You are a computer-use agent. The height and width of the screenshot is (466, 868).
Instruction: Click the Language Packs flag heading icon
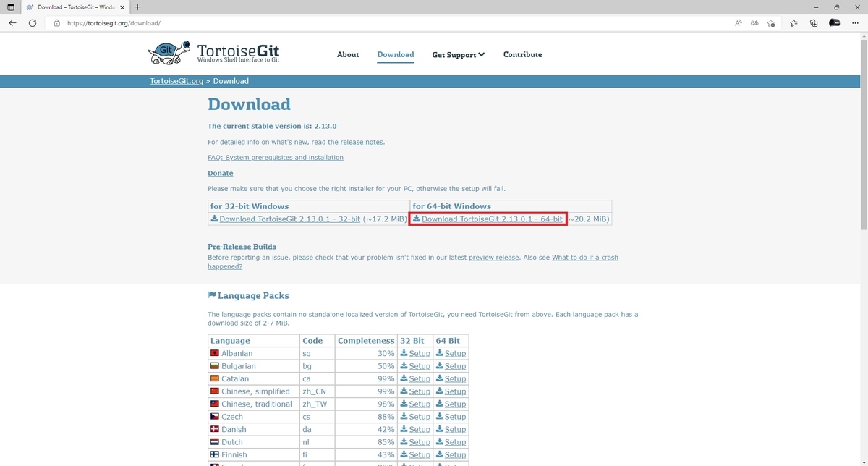[212, 295]
